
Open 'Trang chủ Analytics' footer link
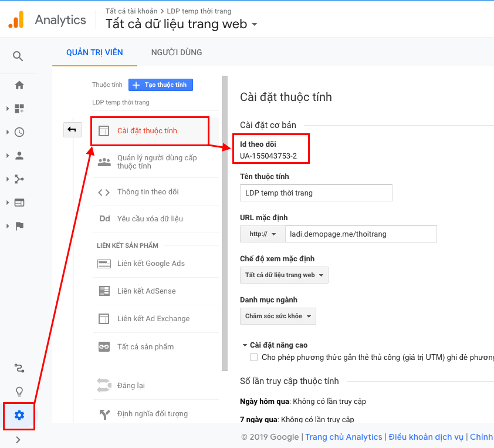tap(344, 437)
